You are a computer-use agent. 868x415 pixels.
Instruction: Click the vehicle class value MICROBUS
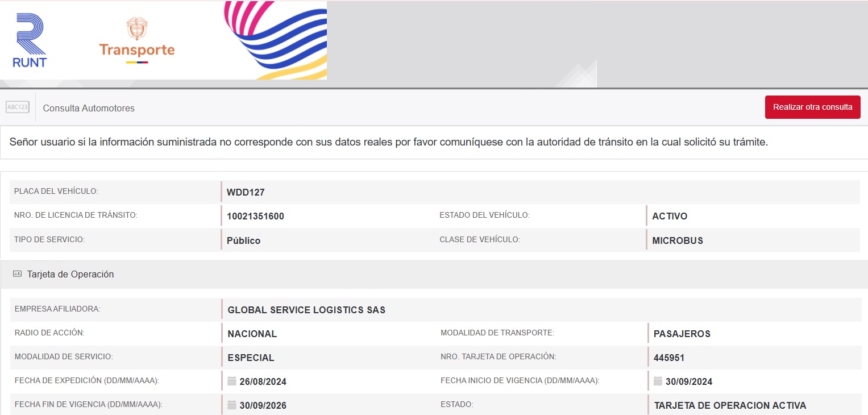coord(678,240)
